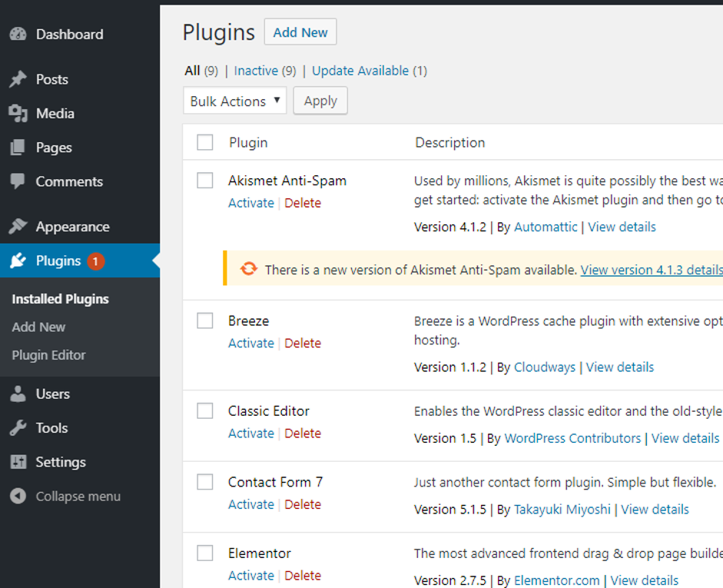Open Tools menu item
The width and height of the screenshot is (723, 588).
tap(51, 428)
